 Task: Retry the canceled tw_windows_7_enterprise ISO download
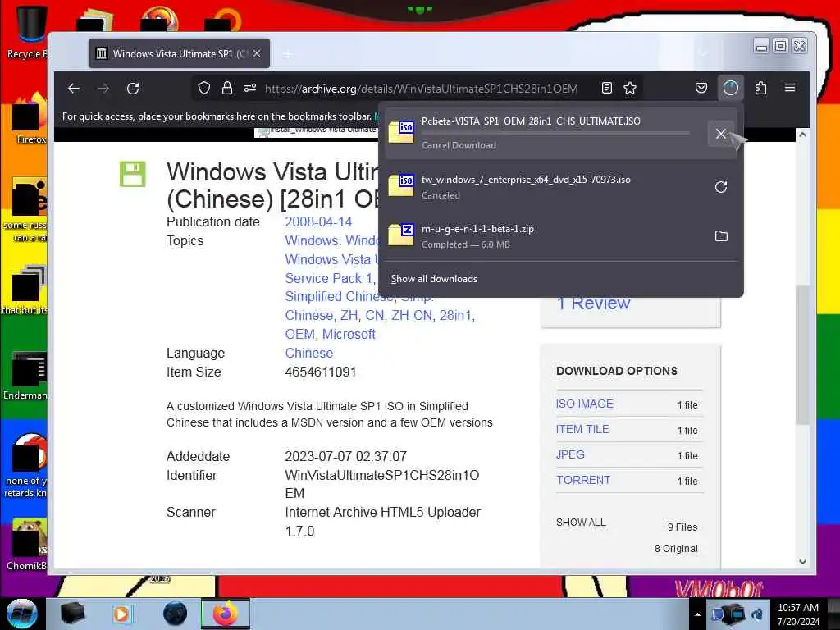coord(721,187)
